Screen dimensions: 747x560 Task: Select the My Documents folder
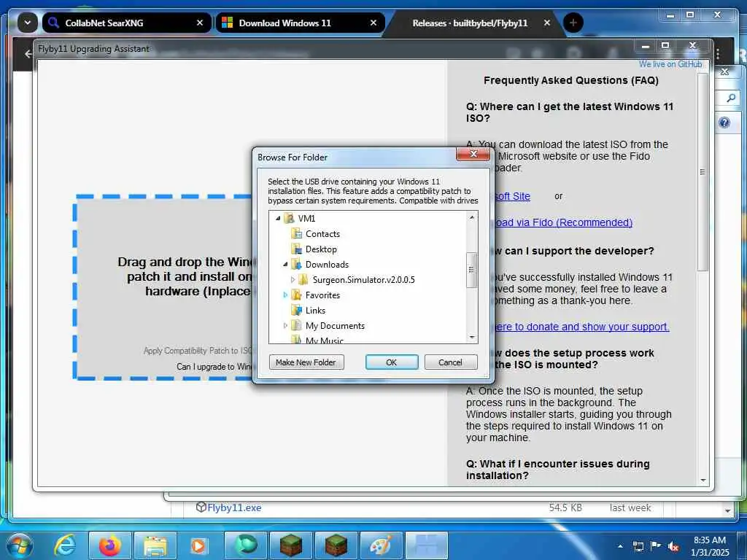[335, 325]
